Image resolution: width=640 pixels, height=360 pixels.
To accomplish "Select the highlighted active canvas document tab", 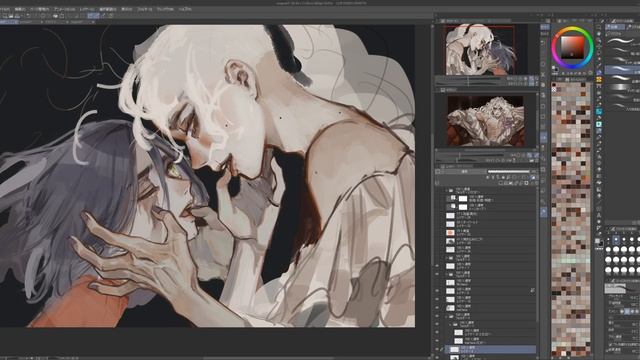I will click(x=9, y=22).
